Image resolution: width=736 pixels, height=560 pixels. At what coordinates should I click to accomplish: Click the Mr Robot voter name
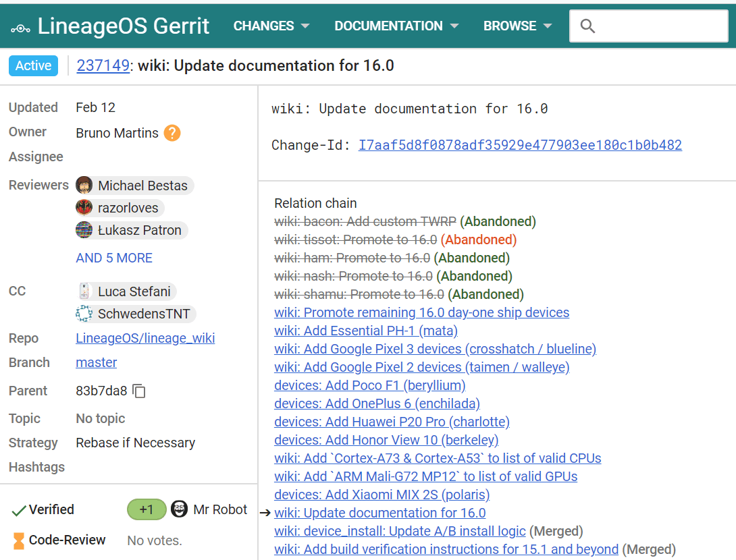point(220,509)
